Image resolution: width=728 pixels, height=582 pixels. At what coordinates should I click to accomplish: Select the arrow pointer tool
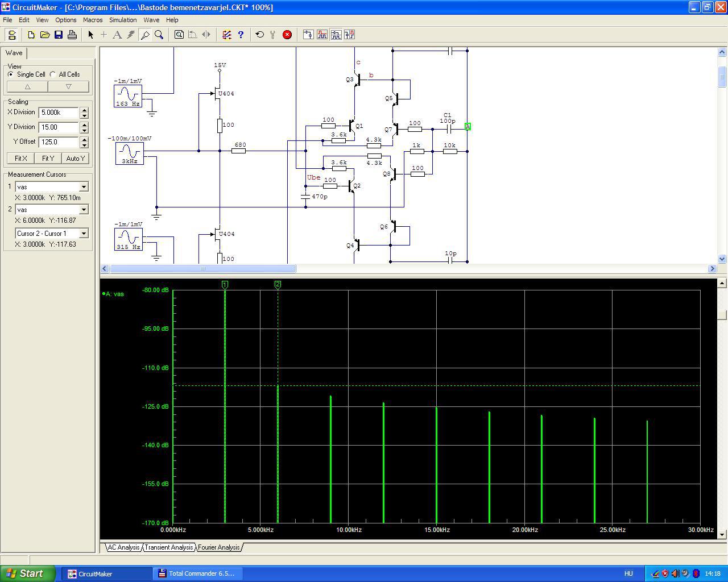(90, 35)
